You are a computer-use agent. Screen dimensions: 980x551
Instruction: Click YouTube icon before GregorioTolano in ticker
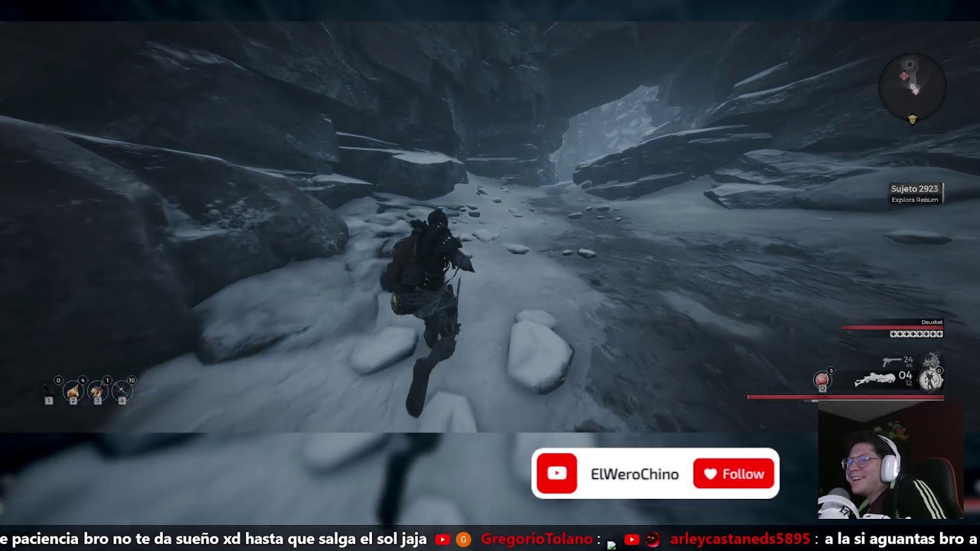pos(442,540)
